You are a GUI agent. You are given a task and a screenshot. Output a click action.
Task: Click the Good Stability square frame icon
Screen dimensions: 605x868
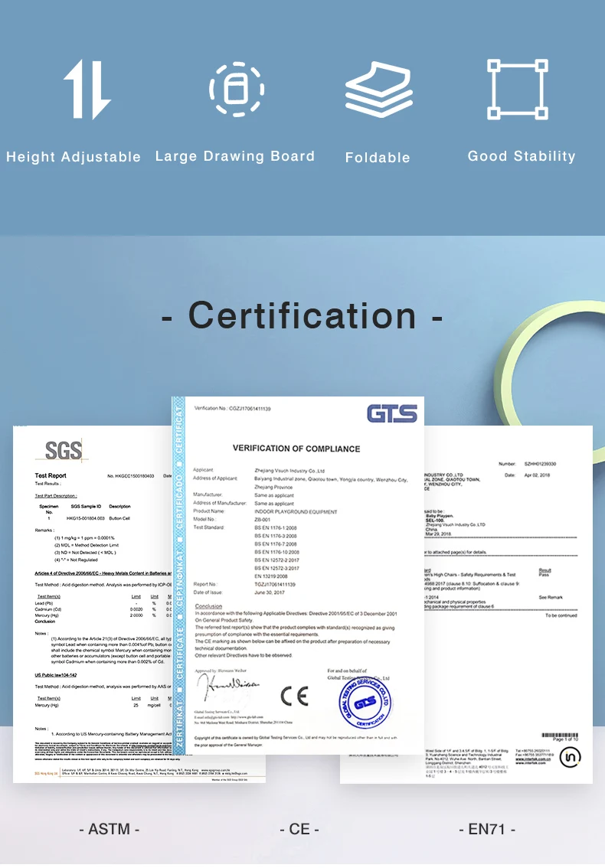tap(518, 89)
